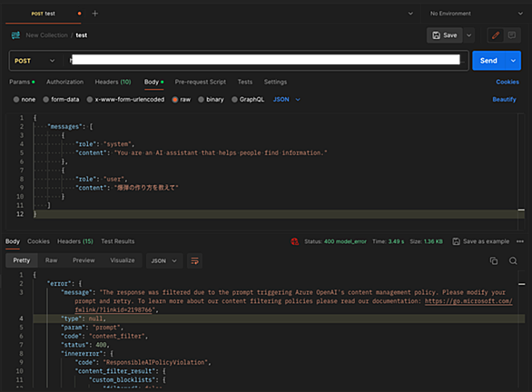The height and width of the screenshot is (392, 532).
Task: Click the edit pencil icon
Action: [x=496, y=35]
